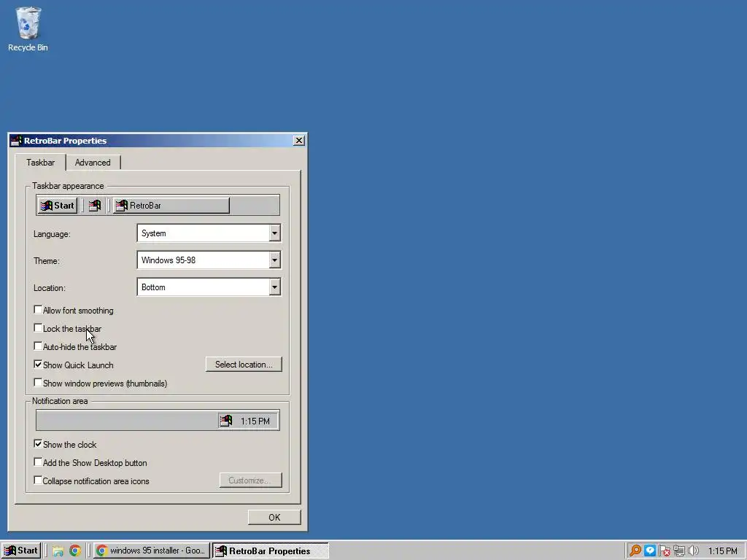
Task: Click the tray icon in the notification area preview
Action: click(226, 421)
